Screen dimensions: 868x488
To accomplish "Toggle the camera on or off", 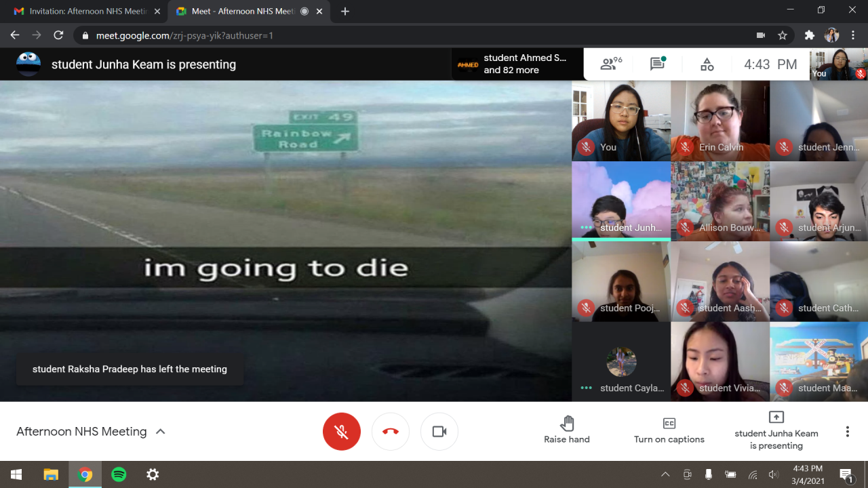I will [x=439, y=432].
